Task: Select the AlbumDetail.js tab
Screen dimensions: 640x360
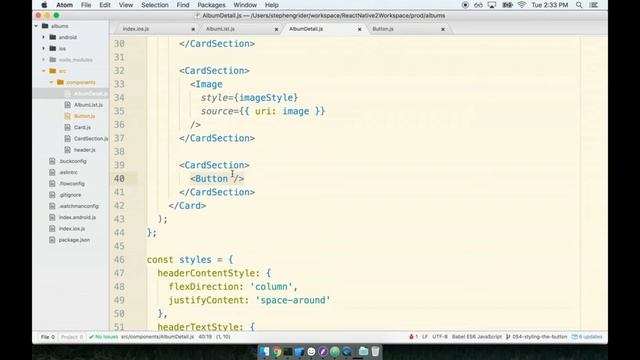Action: 306,29
